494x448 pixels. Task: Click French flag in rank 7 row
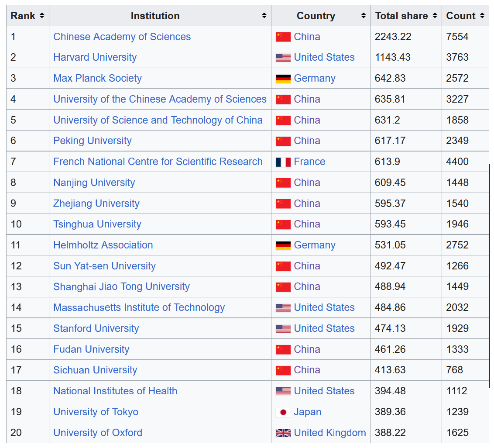(283, 162)
